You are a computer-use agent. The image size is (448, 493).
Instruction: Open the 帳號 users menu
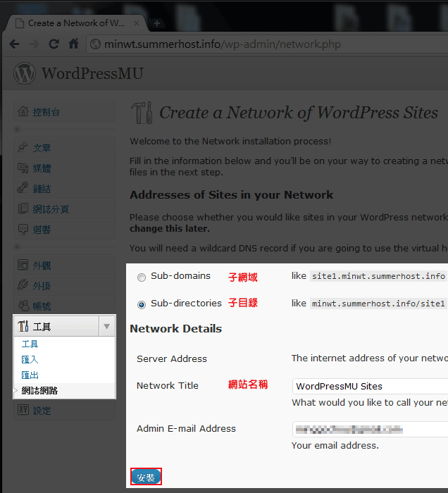point(64,306)
